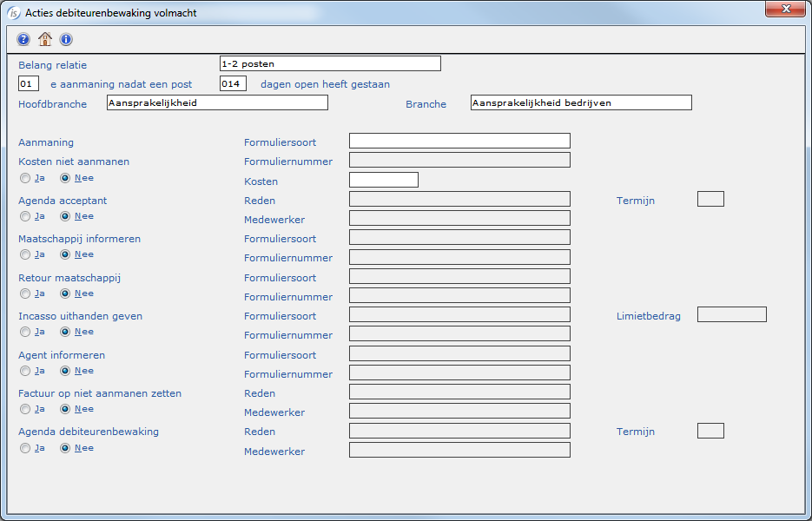Enable Ja for Incasso uithanden geven
This screenshot has width=812, height=521.
pyautogui.click(x=25, y=332)
